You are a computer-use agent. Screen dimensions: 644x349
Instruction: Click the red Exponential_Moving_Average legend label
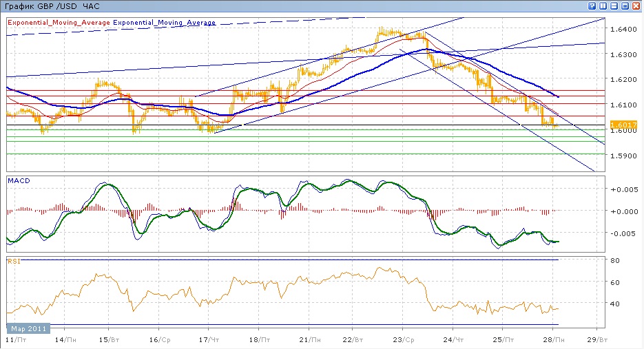coord(59,23)
